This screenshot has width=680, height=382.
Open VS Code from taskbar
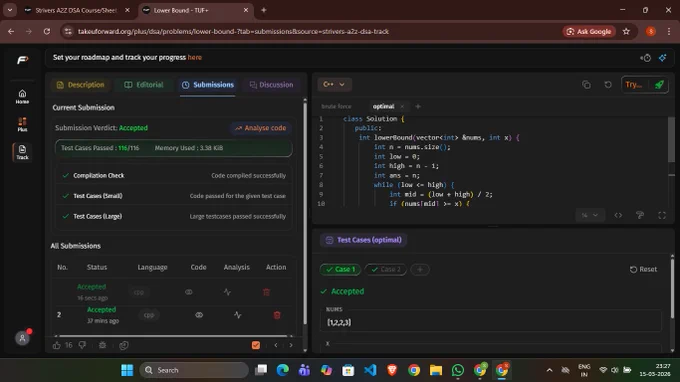tap(370, 370)
